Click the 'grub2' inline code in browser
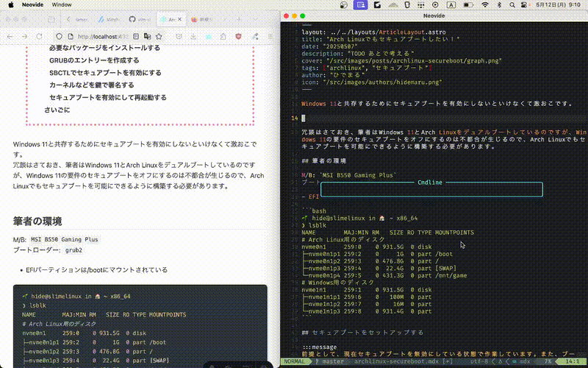 (74, 250)
